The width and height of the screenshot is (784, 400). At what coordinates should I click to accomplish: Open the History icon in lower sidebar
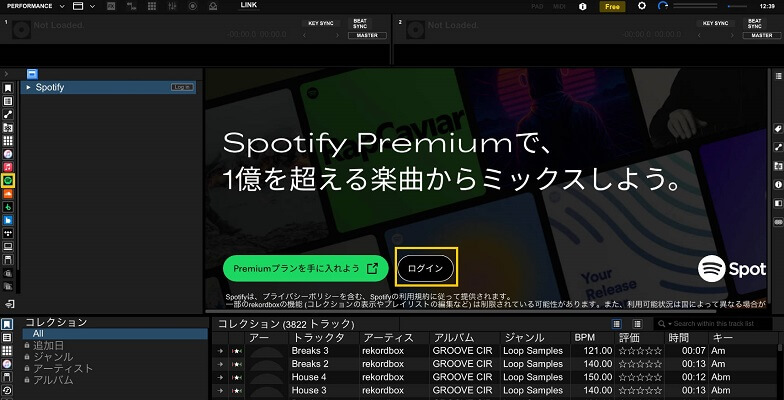point(8,390)
